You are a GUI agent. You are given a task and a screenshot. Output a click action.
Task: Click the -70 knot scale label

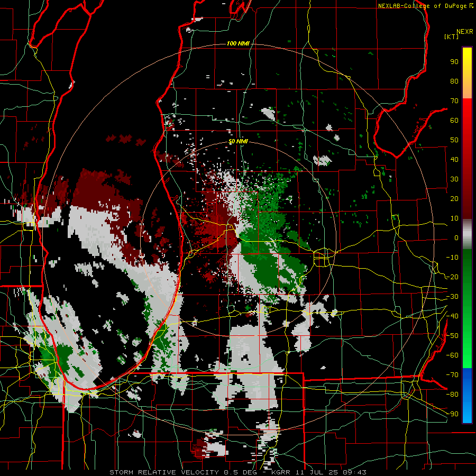click(x=452, y=375)
